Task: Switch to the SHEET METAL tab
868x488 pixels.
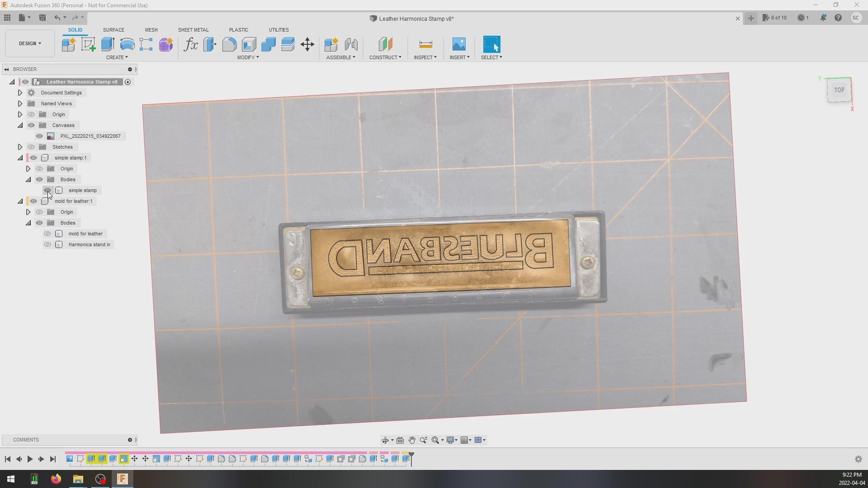Action: click(193, 30)
